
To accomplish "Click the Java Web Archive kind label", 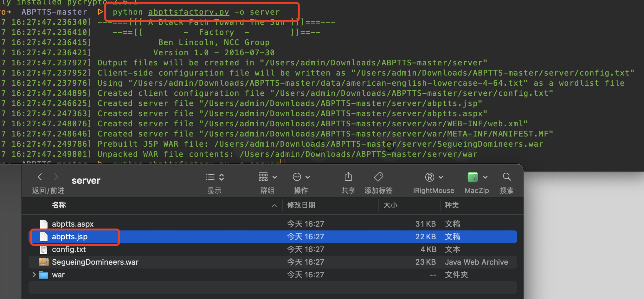I will pos(476,262).
